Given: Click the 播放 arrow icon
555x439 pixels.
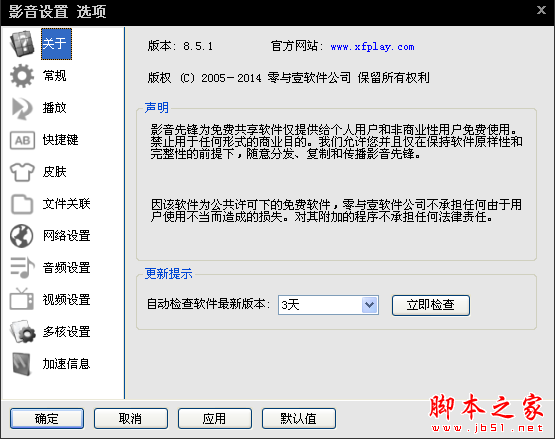Looking at the screenshot, I should [22, 108].
